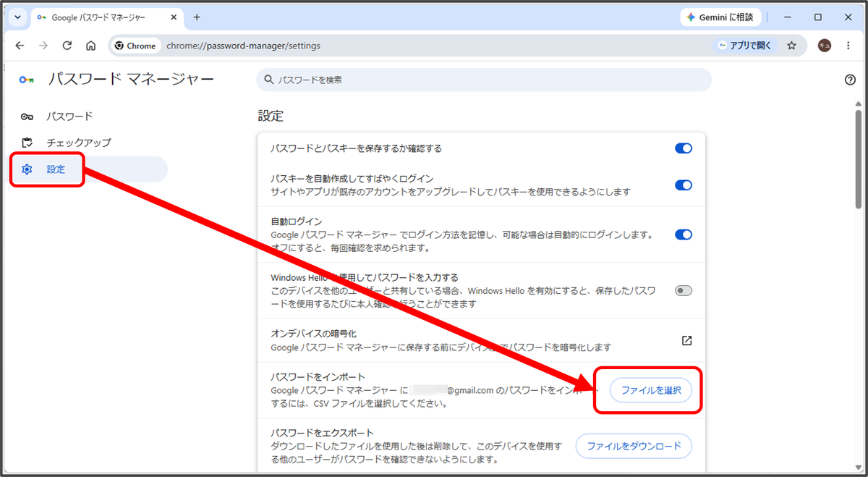Screen dimensions: 868x477
Task: Open the home page icon
Action: pyautogui.click(x=91, y=46)
